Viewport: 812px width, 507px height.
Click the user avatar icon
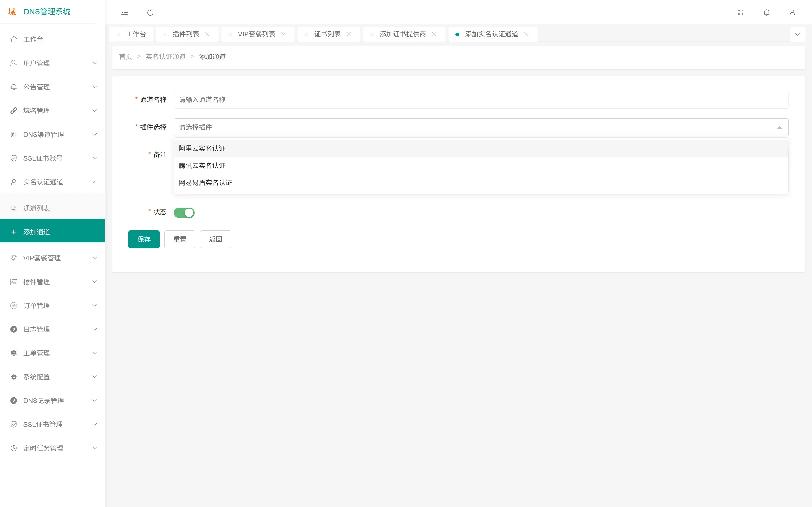[792, 12]
